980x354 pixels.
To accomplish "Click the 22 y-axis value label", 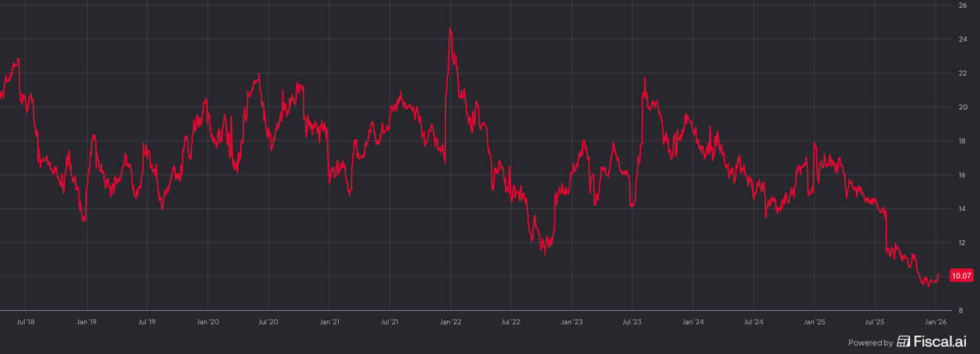I will coord(962,73).
